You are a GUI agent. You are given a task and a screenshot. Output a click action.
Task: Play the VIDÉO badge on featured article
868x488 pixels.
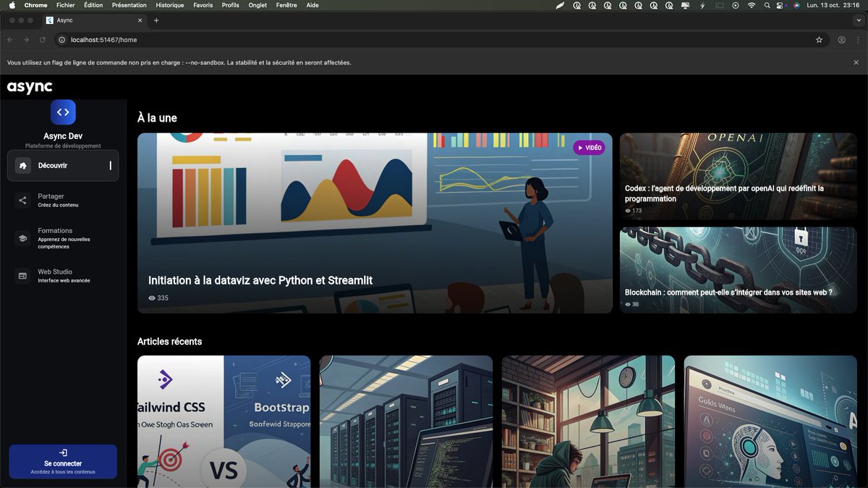pos(590,147)
